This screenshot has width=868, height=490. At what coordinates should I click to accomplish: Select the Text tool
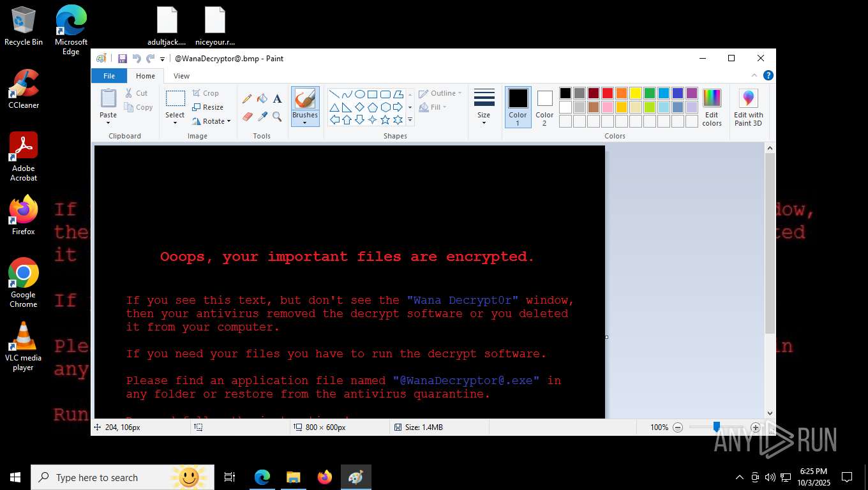277,98
